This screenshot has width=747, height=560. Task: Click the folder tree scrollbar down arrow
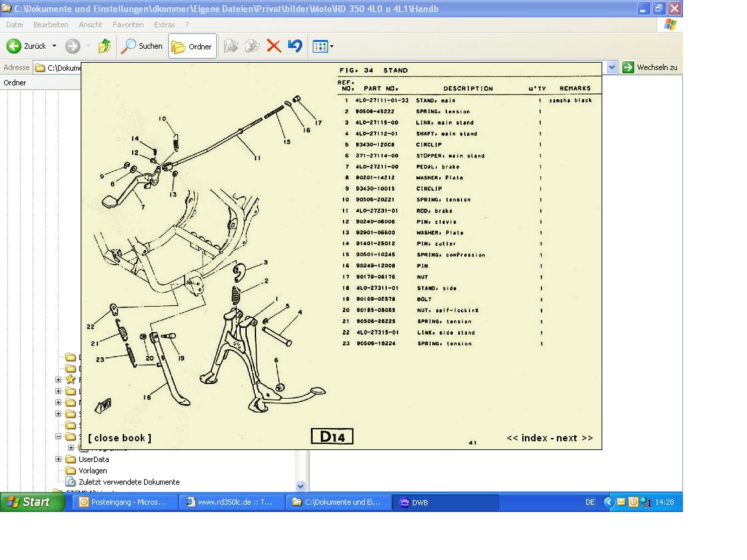pos(300,486)
